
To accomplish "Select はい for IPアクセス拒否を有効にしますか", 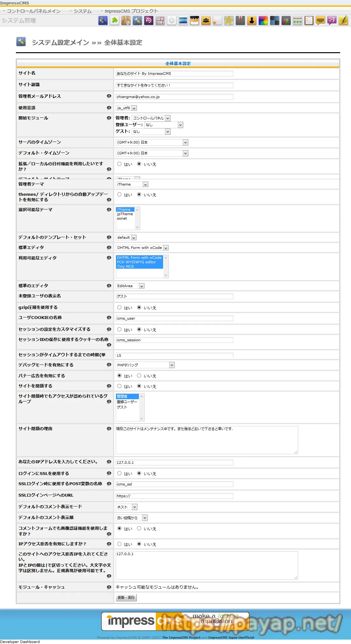I will [x=120, y=544].
